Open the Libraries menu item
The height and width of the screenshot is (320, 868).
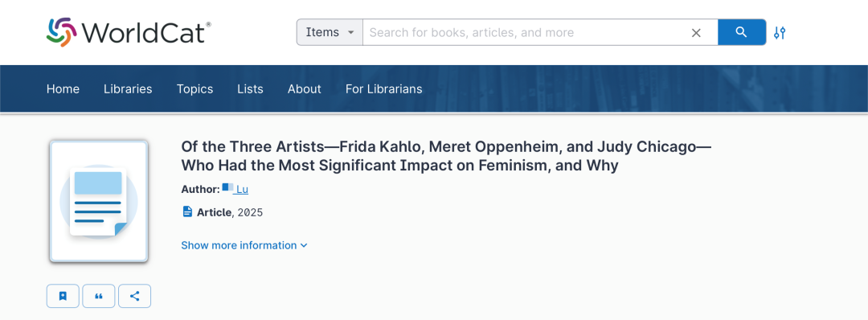point(128,89)
